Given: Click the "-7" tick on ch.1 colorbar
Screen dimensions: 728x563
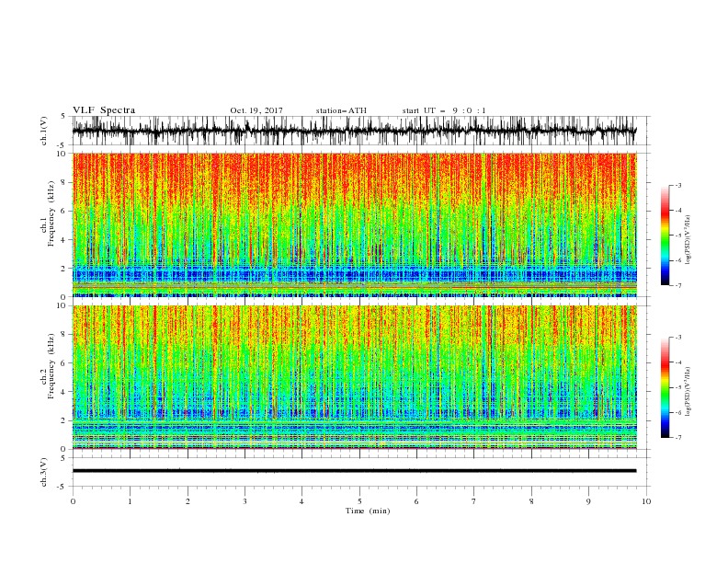Looking at the screenshot, I should 677,285.
